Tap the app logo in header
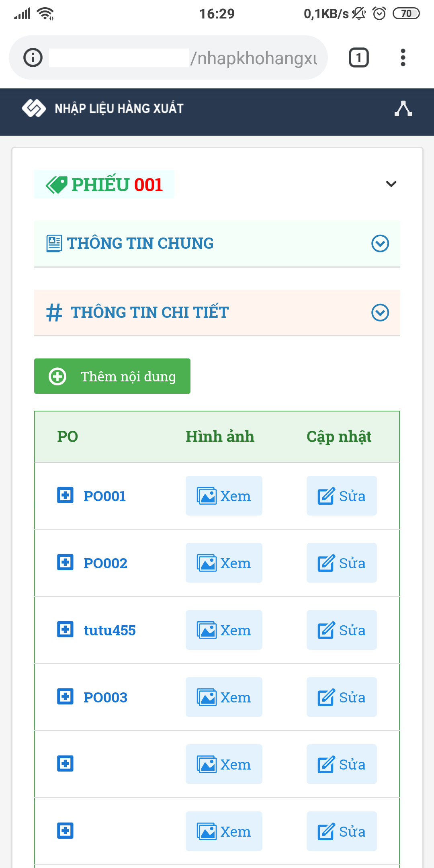 [34, 108]
